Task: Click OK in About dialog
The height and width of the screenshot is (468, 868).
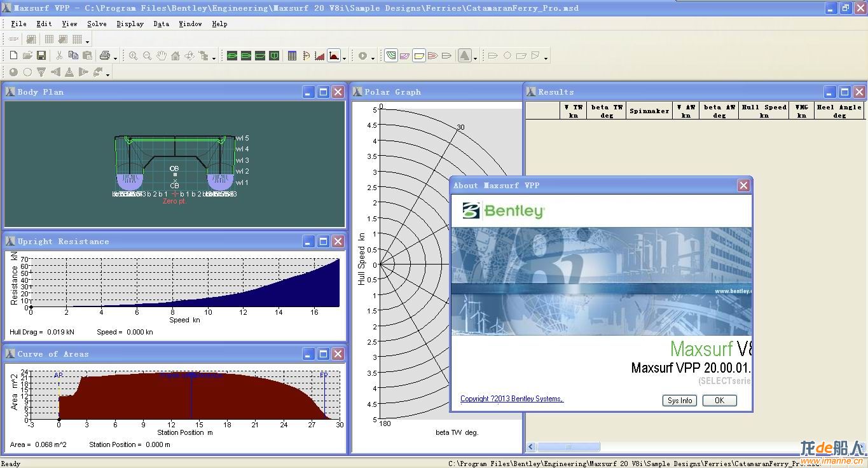Action: click(x=719, y=401)
